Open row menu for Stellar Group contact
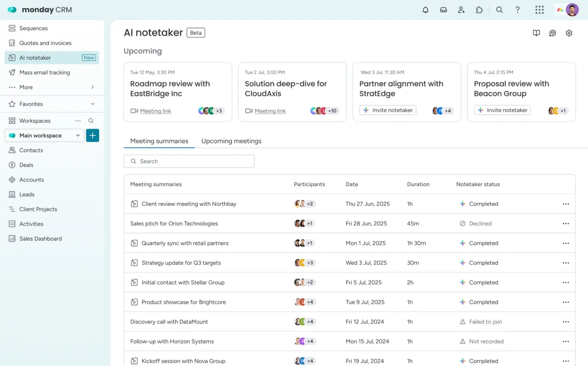 click(566, 282)
